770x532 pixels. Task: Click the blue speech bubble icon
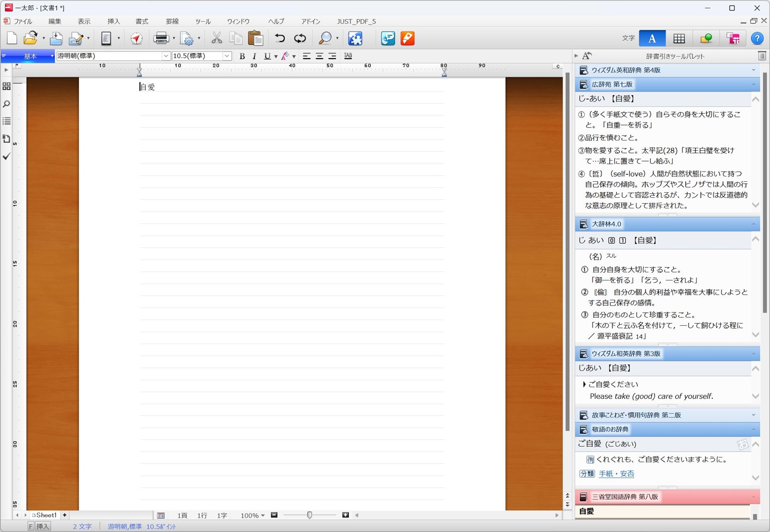coord(388,38)
